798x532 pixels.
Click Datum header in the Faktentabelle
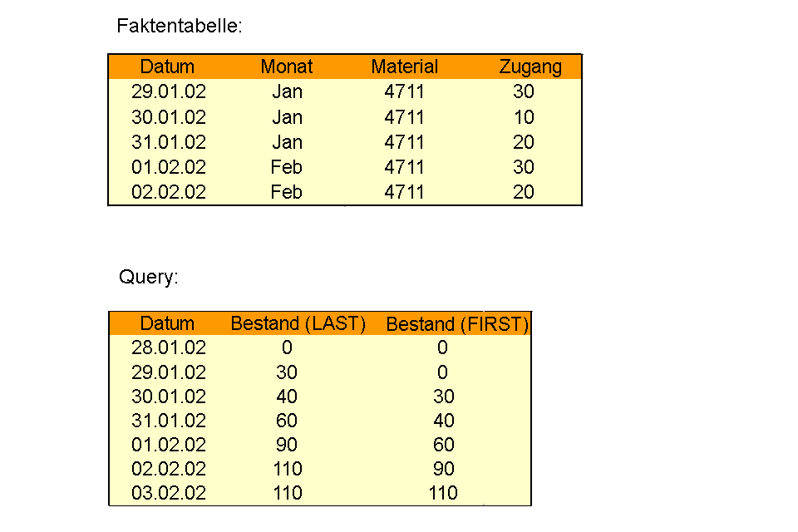pos(167,67)
